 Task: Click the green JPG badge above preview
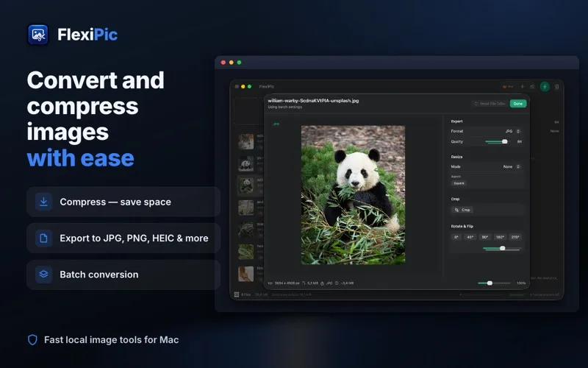276,124
